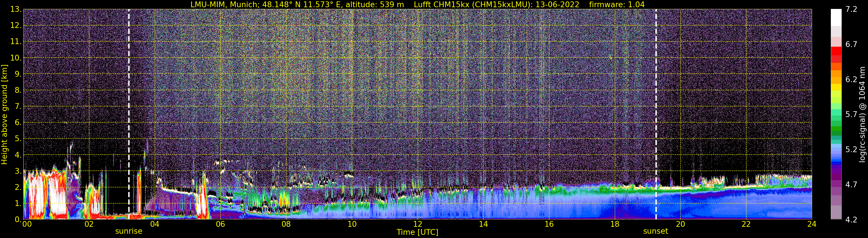868x238 pixels.
Task: Click the white top segment of the colorbar
Action: [836, 18]
